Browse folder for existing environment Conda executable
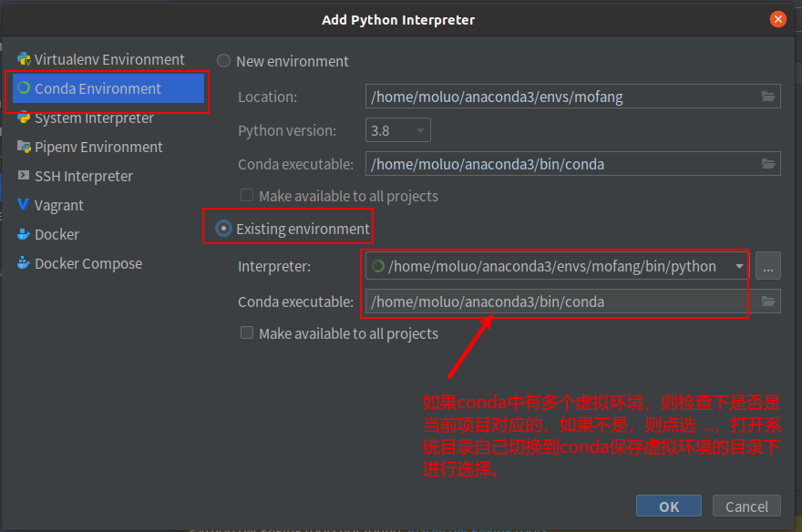Image resolution: width=802 pixels, height=532 pixels. (767, 301)
